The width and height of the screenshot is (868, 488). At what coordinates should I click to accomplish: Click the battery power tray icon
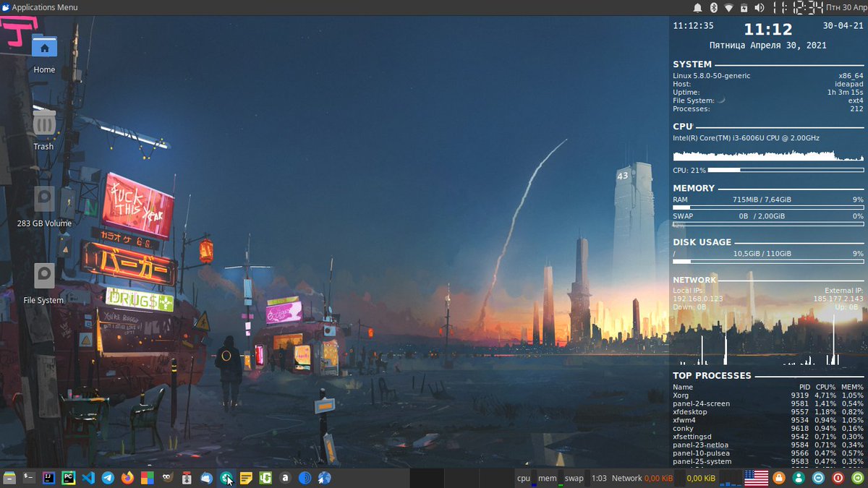pos(744,7)
